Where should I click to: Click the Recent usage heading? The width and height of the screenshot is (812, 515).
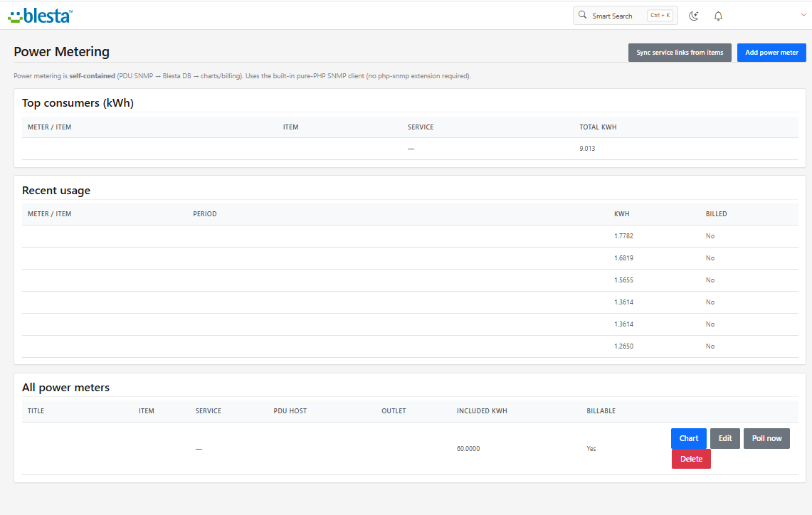56,191
